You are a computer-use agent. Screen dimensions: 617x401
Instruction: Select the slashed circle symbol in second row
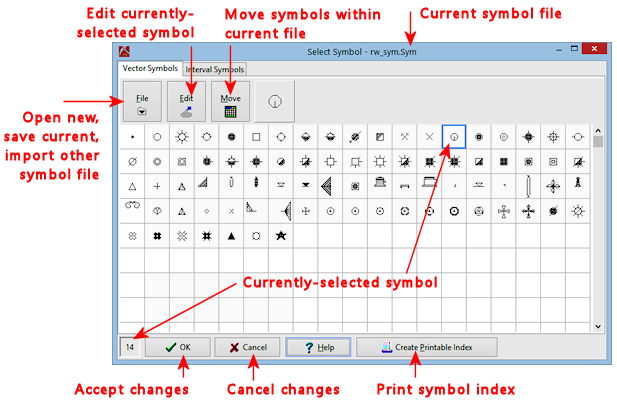tap(132, 161)
